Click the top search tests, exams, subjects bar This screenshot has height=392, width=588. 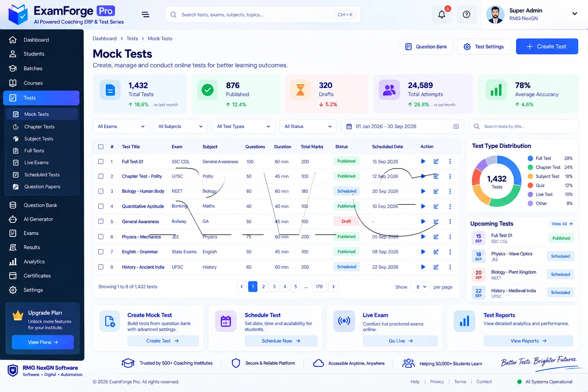(x=263, y=15)
